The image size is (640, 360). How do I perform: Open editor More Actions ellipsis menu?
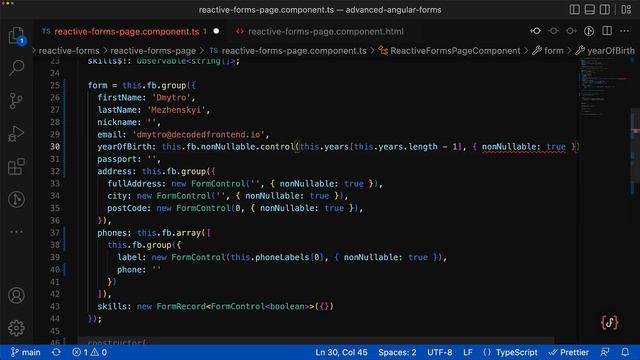624,31
